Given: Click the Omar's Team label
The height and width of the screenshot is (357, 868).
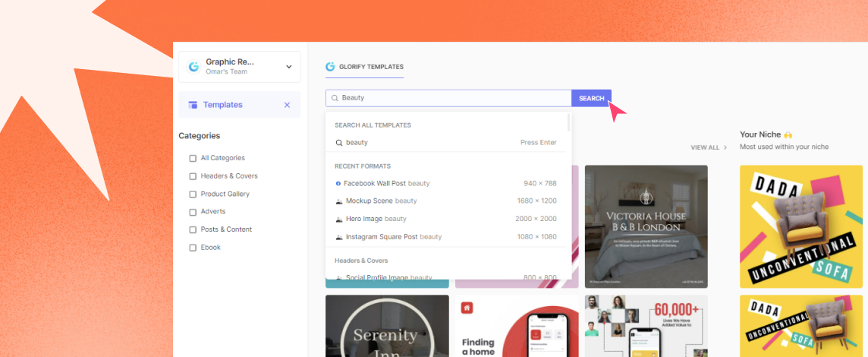Looking at the screenshot, I should (x=226, y=71).
